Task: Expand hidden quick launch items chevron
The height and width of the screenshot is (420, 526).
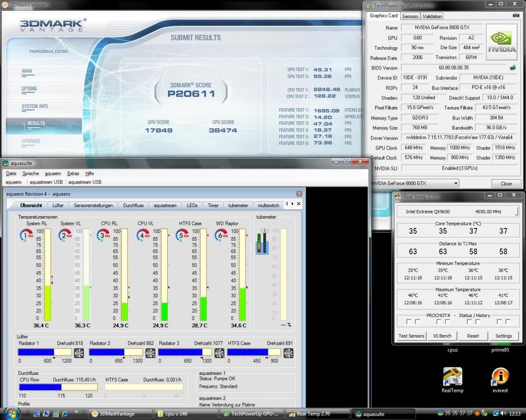Action: (x=76, y=412)
